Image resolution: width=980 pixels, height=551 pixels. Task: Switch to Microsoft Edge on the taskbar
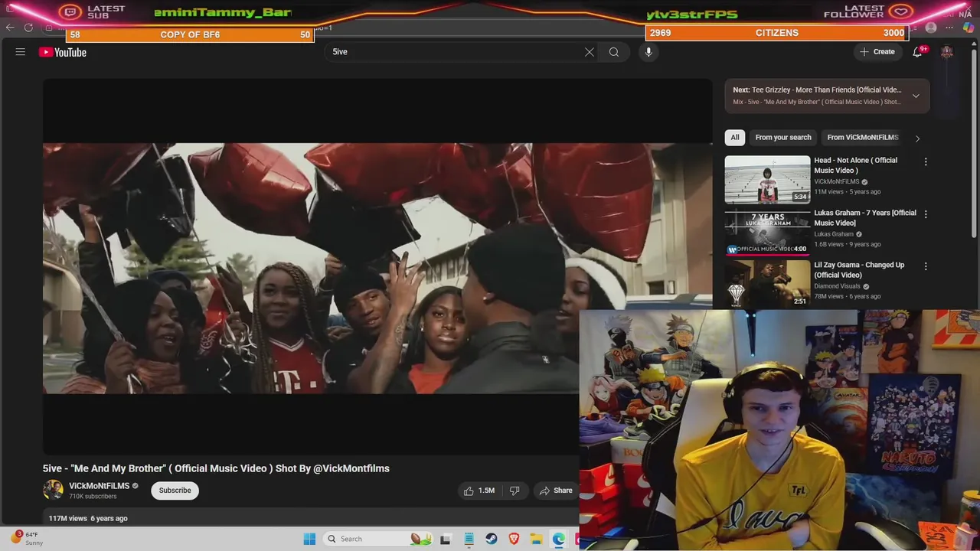pyautogui.click(x=559, y=539)
